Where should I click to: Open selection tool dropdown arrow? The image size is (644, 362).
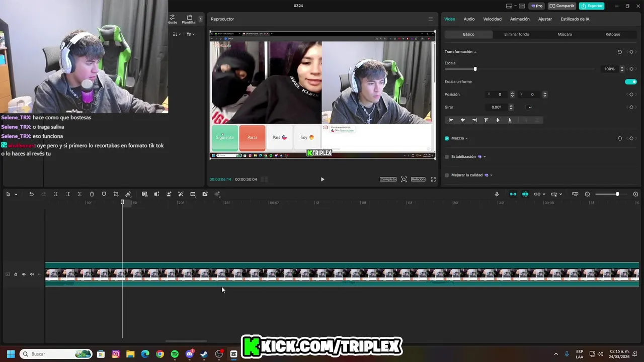(x=16, y=195)
